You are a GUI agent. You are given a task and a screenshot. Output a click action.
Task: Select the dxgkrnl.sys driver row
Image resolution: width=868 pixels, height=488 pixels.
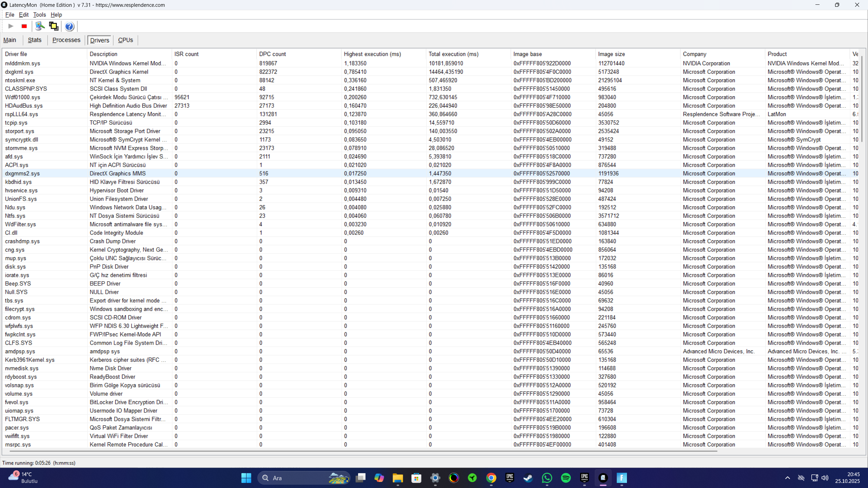[431, 72]
